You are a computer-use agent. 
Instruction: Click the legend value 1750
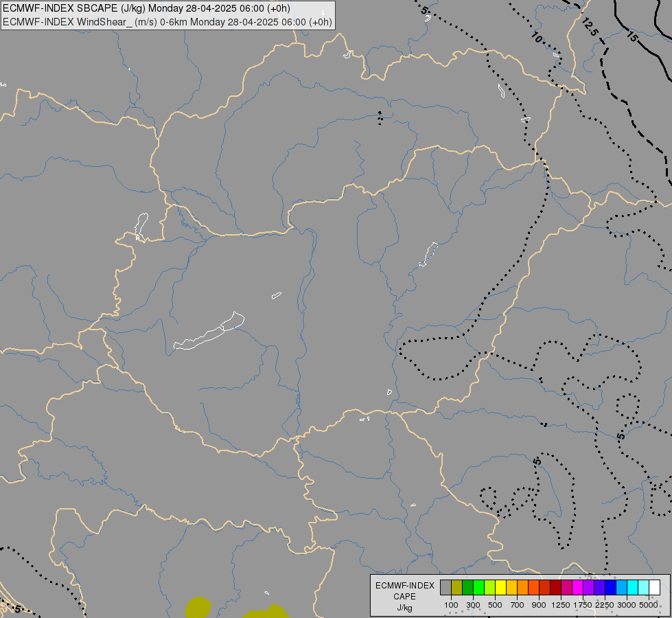(583, 605)
